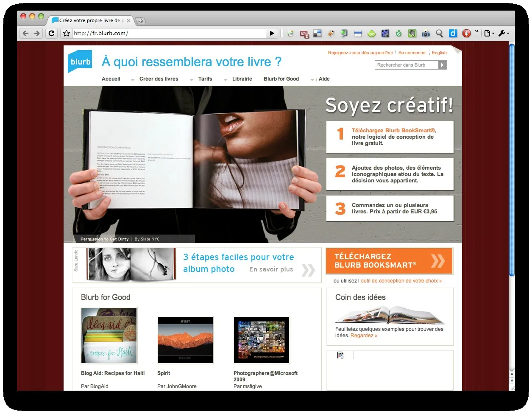Open the blue 'd' extension icon
Screen dimensions: 532x414
[453, 33]
